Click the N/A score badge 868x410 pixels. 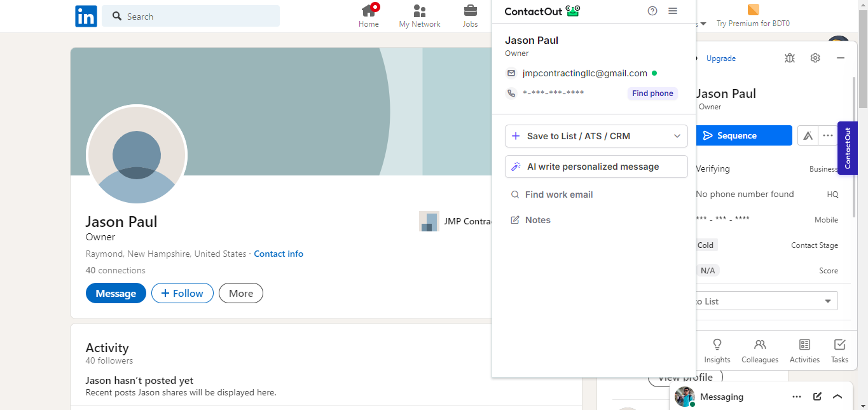pos(707,271)
